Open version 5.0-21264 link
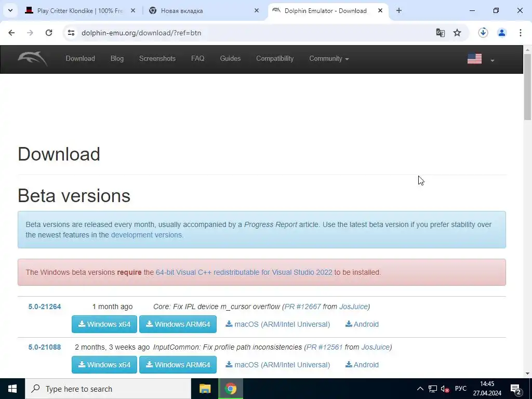532x399 pixels. [x=45, y=307]
